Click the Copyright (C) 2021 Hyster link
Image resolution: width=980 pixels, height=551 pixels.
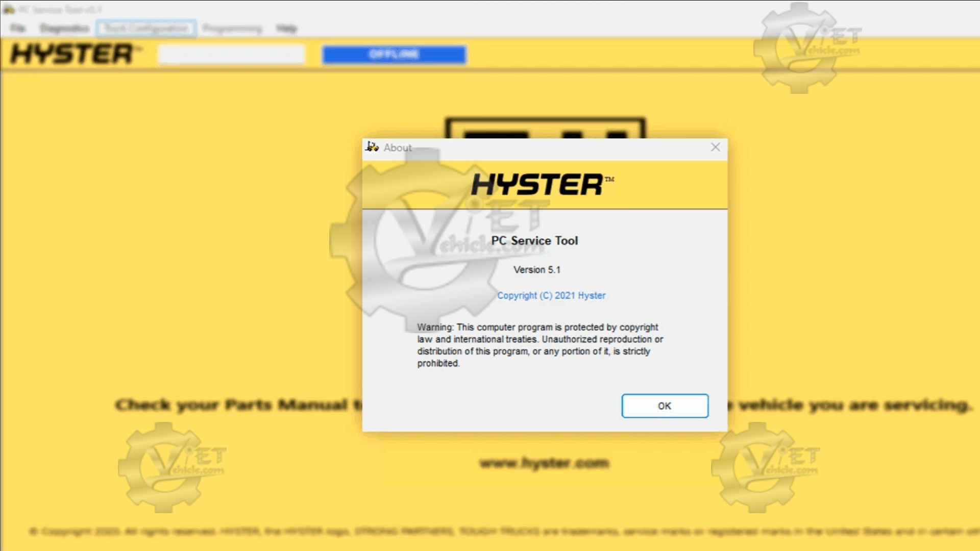click(x=551, y=295)
